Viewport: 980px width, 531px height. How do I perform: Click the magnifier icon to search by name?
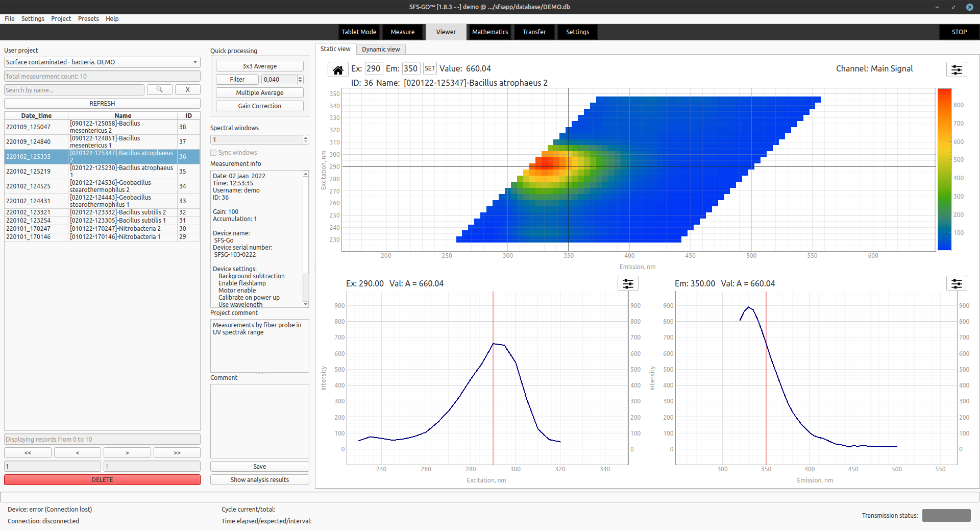[x=159, y=89]
